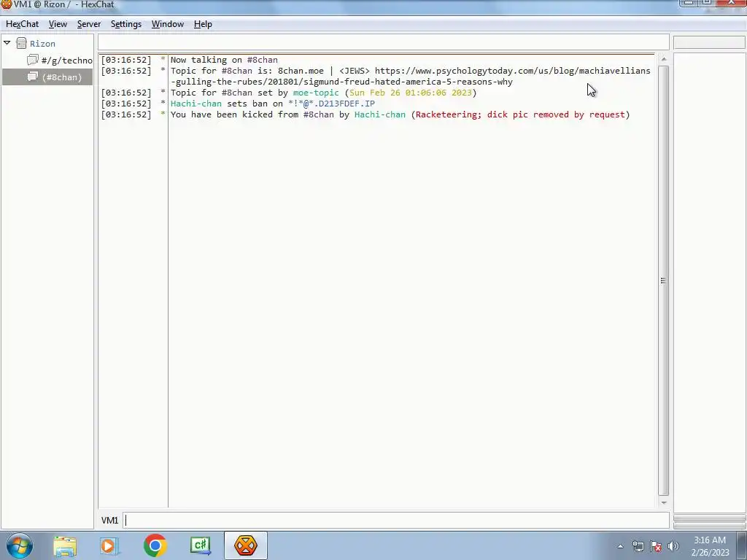Click the HexChat title bar icon
The width and height of the screenshot is (747, 560).
(6, 4)
